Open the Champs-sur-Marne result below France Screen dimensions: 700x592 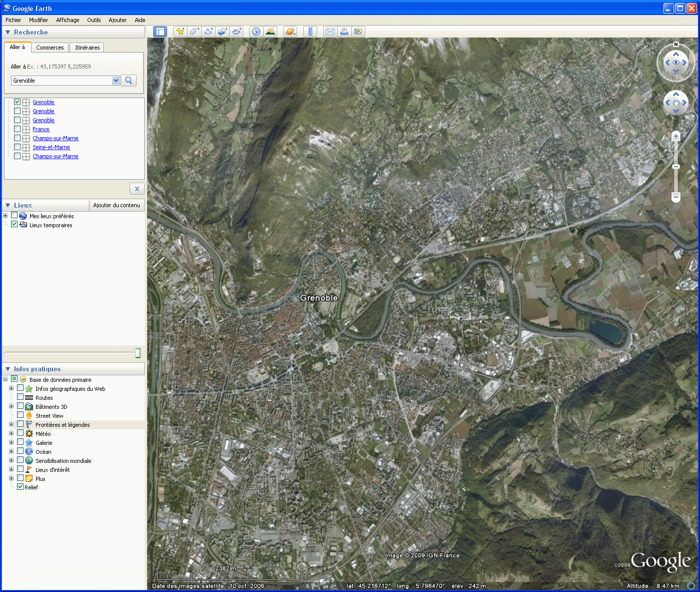[x=56, y=138]
